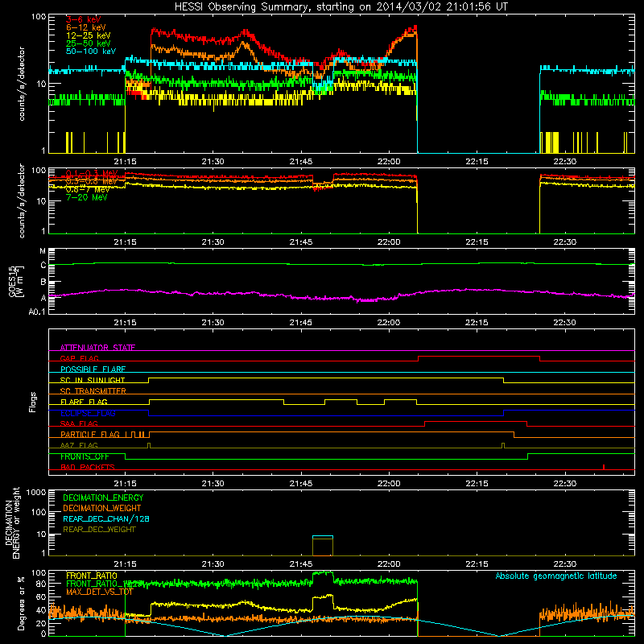Screen dimensions: 644x644
Task: Select the DECIMATION_ENERGY legend label
Action: click(103, 497)
